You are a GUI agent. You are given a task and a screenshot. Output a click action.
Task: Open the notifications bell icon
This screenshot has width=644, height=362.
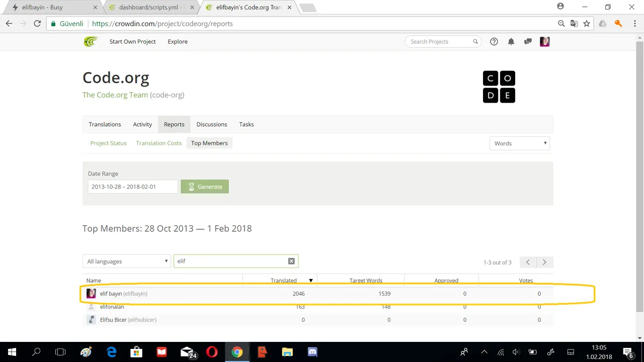click(x=511, y=42)
